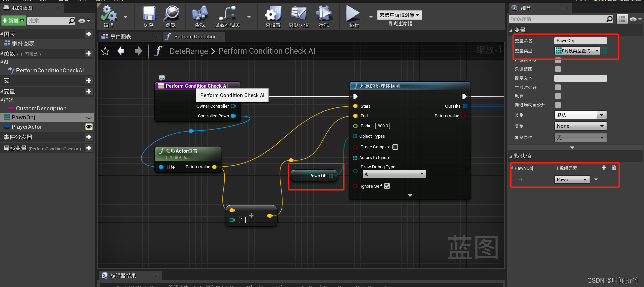Open 类设置 class settings
The height and width of the screenshot is (287, 644).
(273, 16)
